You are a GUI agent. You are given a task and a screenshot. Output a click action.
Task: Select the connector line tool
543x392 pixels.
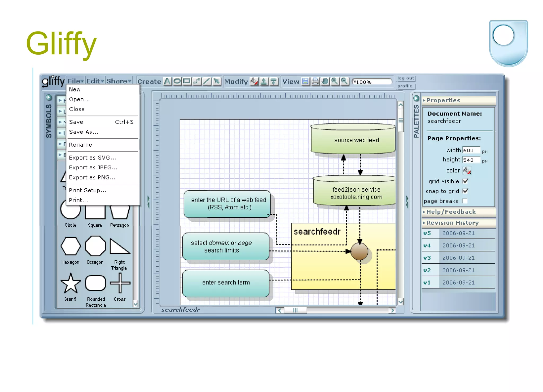point(197,81)
